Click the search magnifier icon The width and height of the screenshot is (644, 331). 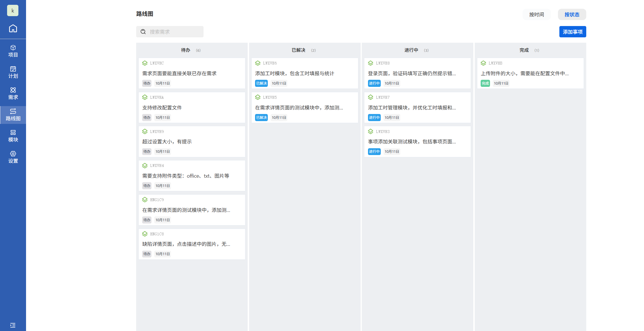pos(143,32)
